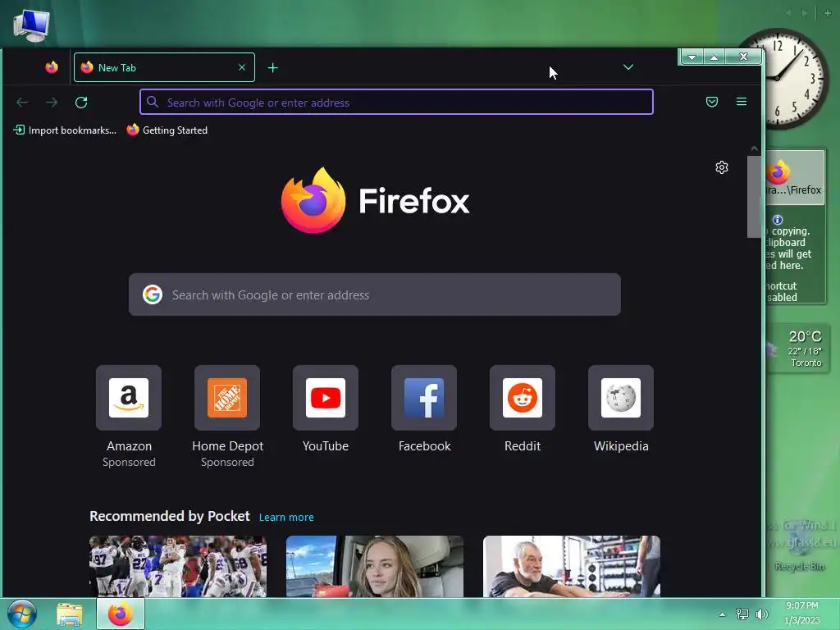The height and width of the screenshot is (630, 840).
Task: Click the Firefox View pinned icon
Action: pos(52,67)
